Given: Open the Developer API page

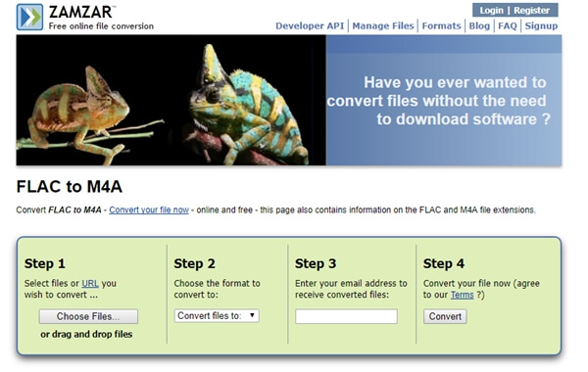Looking at the screenshot, I should point(310,25).
